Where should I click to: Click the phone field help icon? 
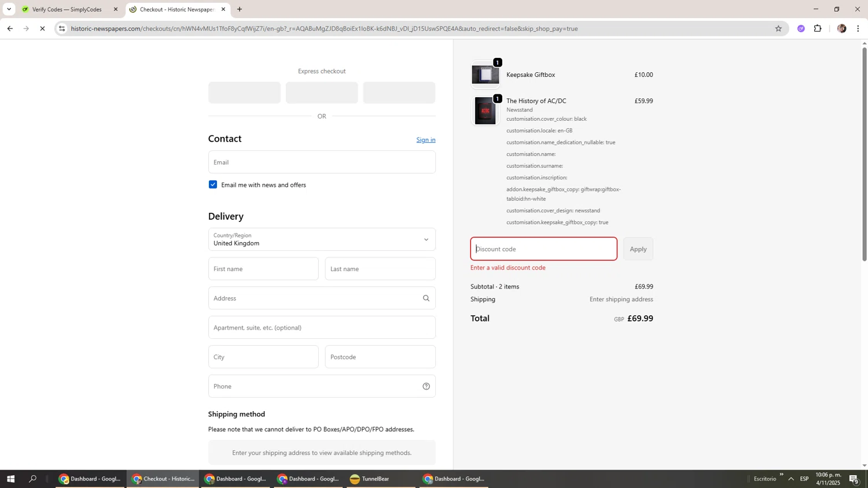pos(426,386)
